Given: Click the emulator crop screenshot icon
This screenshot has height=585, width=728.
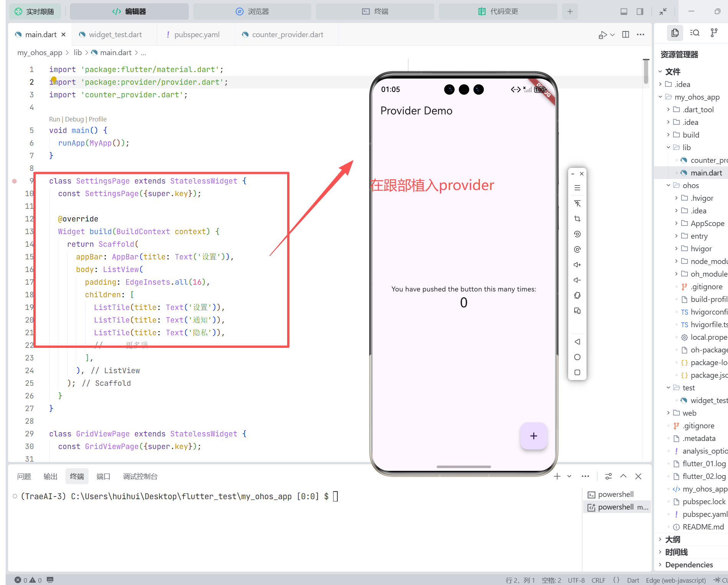Looking at the screenshot, I should click(x=577, y=219).
